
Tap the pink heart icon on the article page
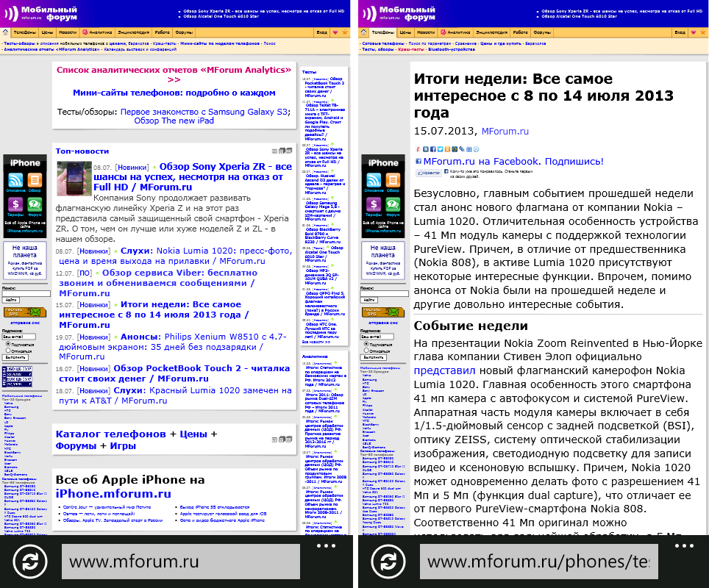[693, 32]
